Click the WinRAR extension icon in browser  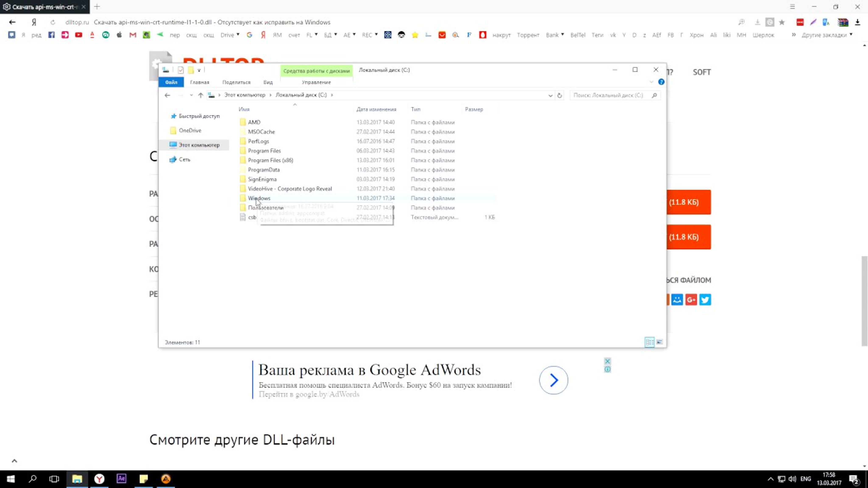click(843, 22)
